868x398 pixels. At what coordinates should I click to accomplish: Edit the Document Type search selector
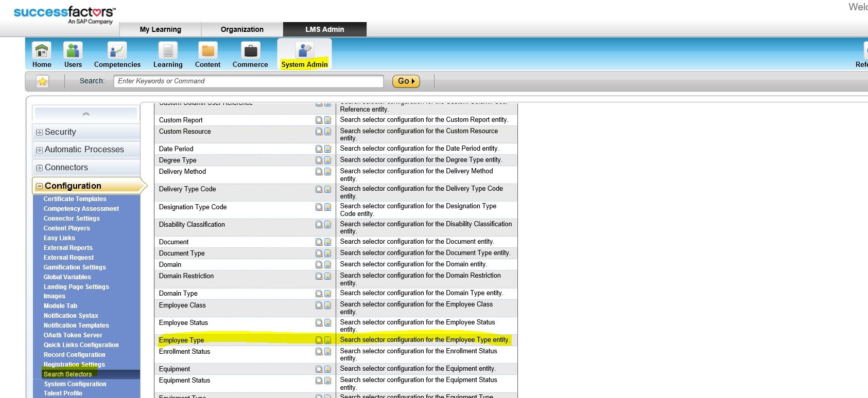click(x=327, y=254)
